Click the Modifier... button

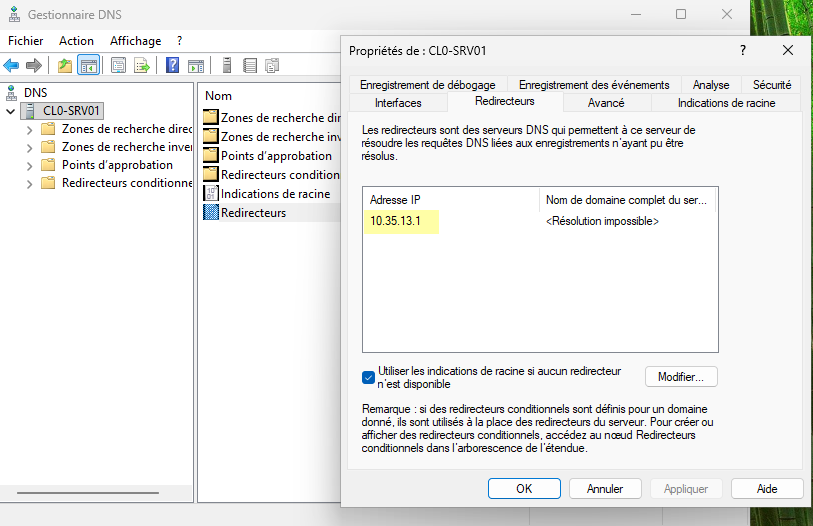681,377
